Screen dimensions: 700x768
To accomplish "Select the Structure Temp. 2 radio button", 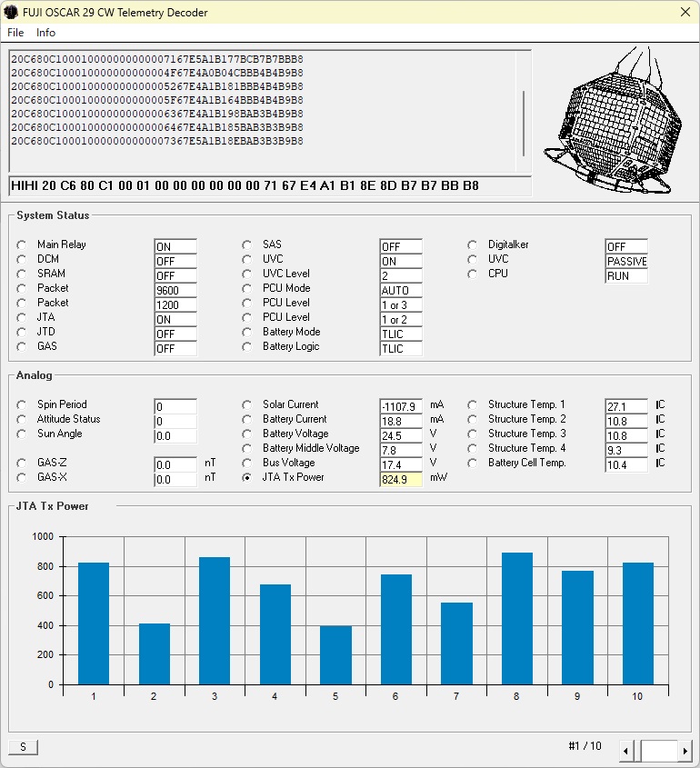I will pos(472,420).
